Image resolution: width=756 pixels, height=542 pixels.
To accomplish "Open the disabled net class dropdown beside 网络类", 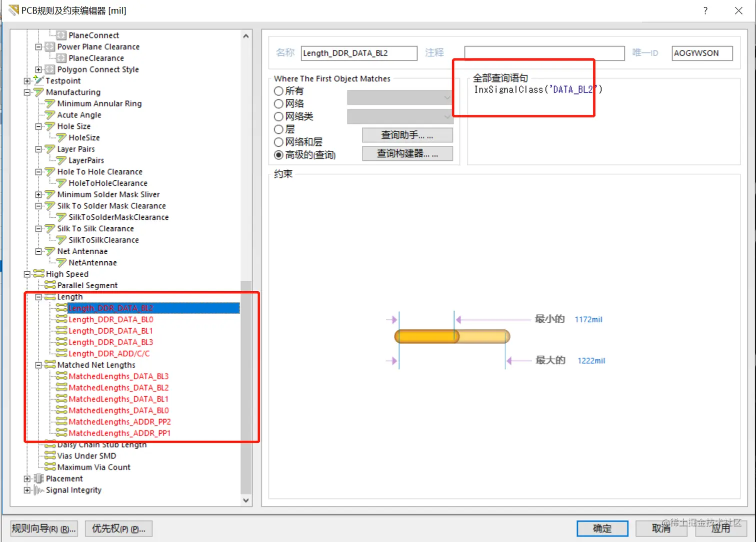I will [400, 117].
